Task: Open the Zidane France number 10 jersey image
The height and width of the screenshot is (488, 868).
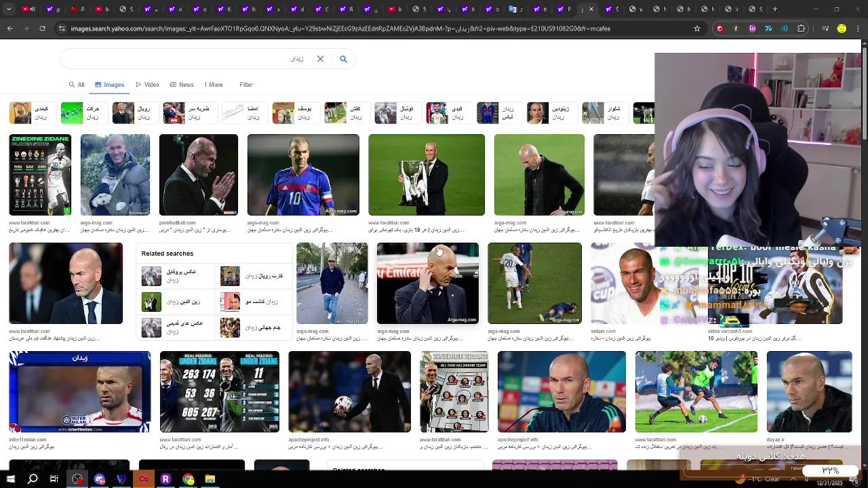Action: (x=303, y=175)
